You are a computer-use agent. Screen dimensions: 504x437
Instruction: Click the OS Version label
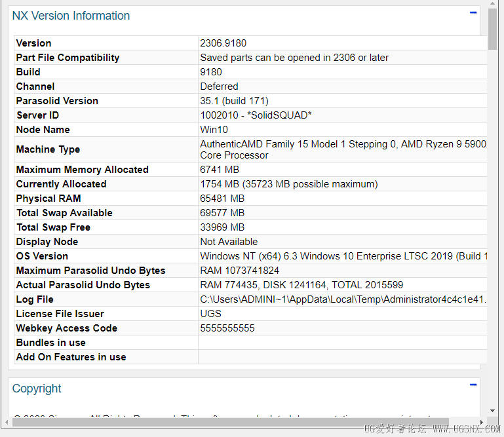pos(42,256)
